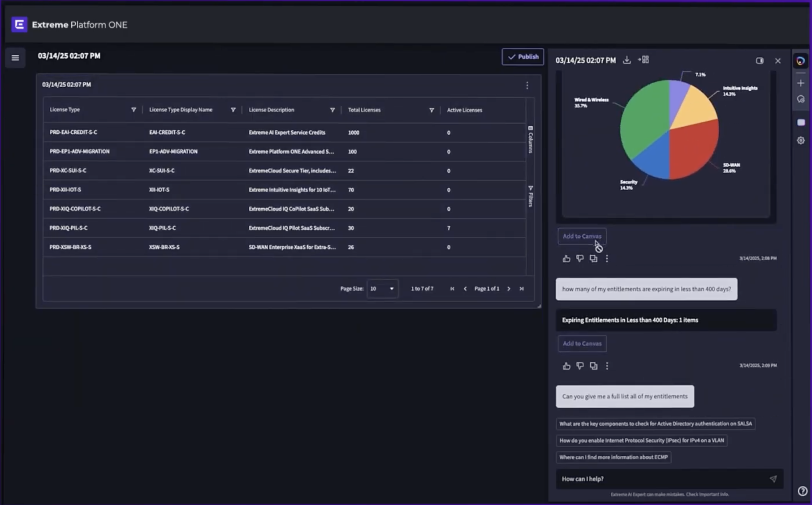Open the help question mark icon
This screenshot has height=505, width=812.
click(802, 491)
